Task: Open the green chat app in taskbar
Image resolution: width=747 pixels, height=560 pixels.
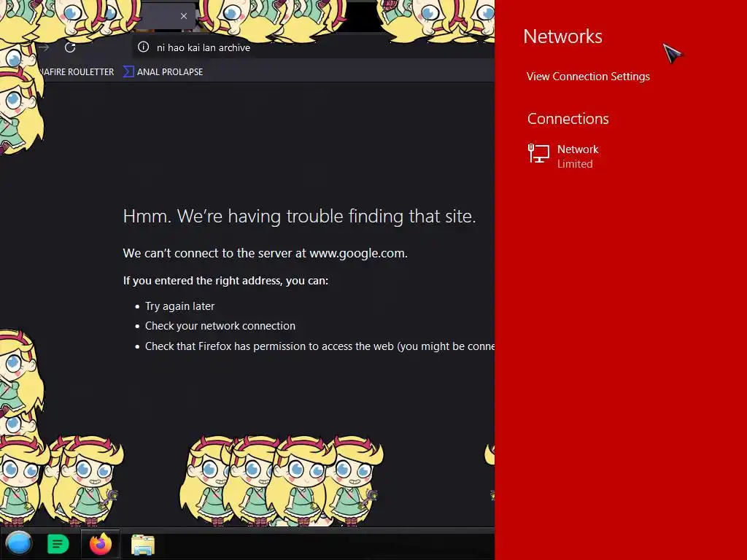Action: pos(58,544)
